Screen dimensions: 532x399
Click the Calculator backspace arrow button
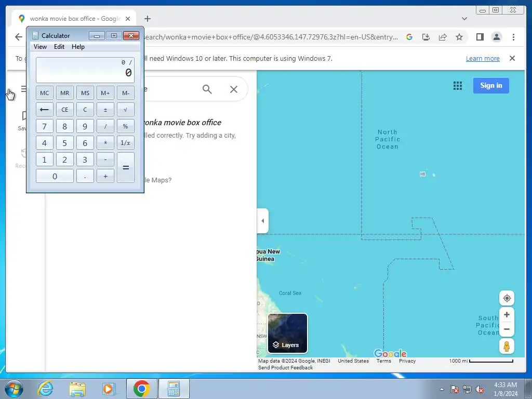click(45, 110)
